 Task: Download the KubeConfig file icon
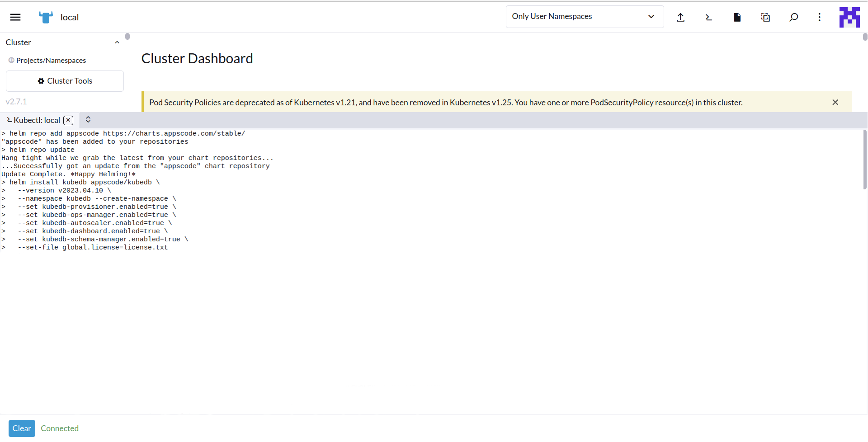pyautogui.click(x=737, y=17)
